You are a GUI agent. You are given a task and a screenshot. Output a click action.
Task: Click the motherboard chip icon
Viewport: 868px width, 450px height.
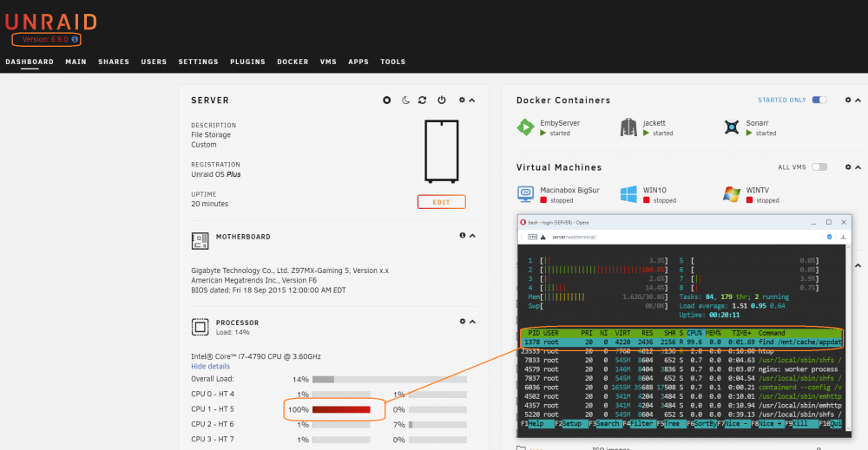200,241
